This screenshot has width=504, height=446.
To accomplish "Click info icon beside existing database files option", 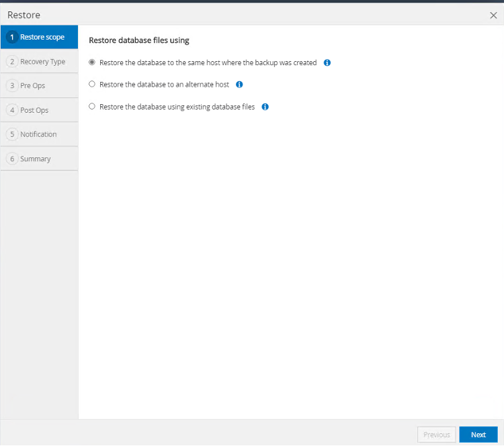I will point(265,107).
